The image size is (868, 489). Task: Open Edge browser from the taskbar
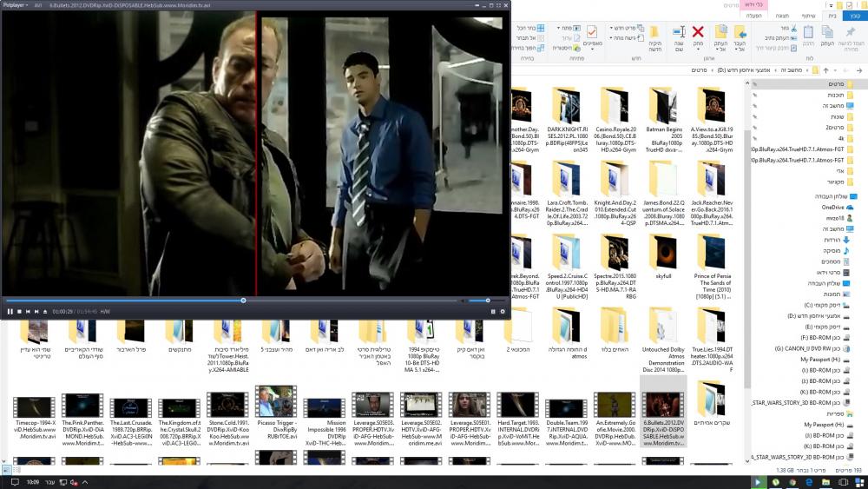tap(809, 482)
